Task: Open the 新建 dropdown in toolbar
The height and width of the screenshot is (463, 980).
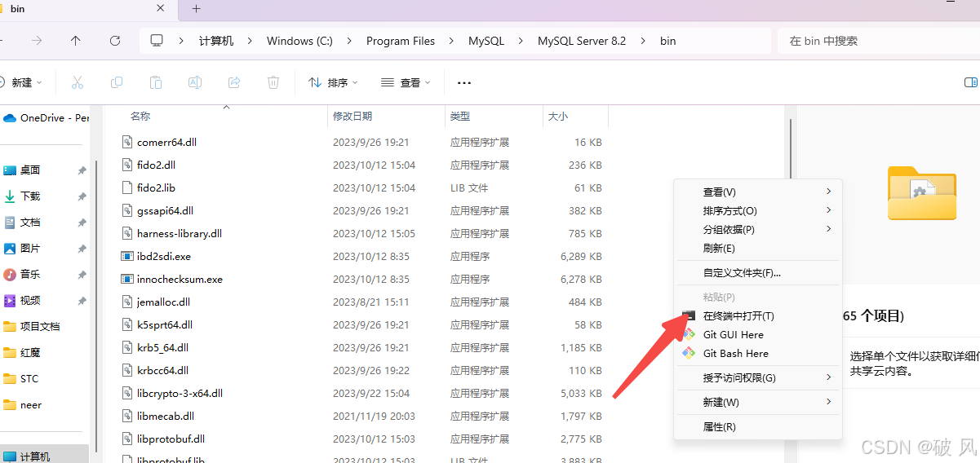Action: point(22,82)
